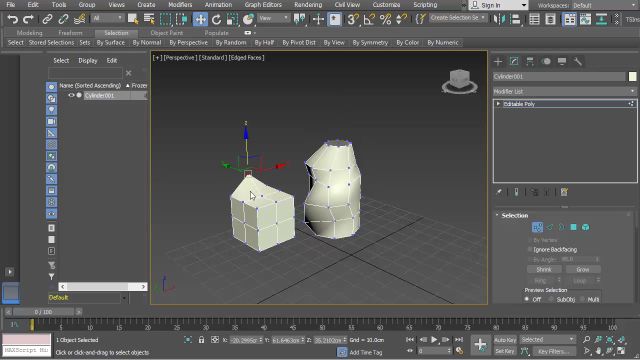
Task: Click the ViewCube navigation widget
Action: [460, 81]
